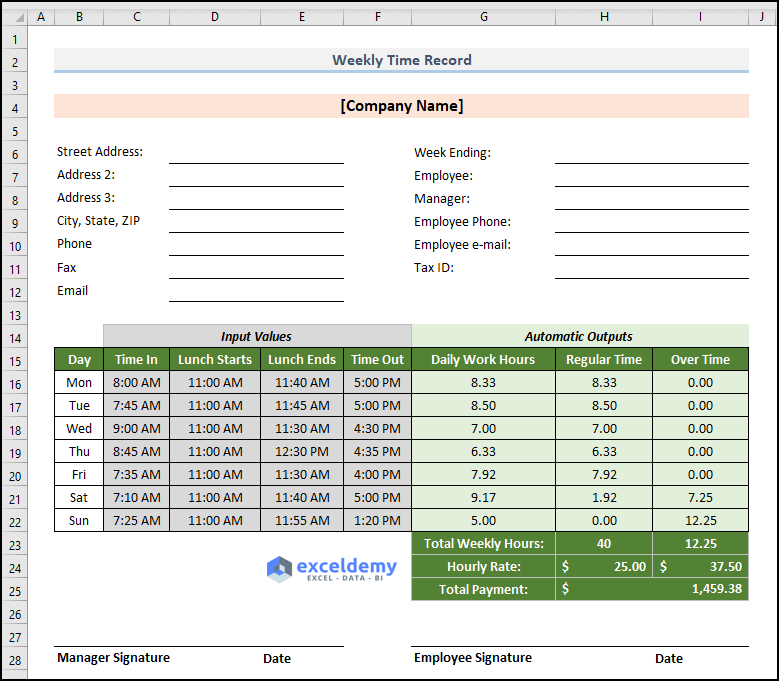Select column D header
This screenshot has width=779, height=681.
(215, 17)
